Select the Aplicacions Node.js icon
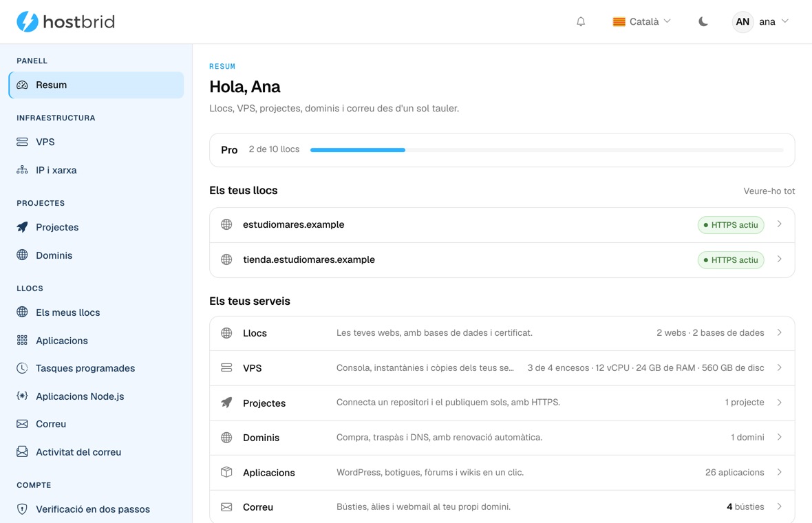 click(22, 396)
